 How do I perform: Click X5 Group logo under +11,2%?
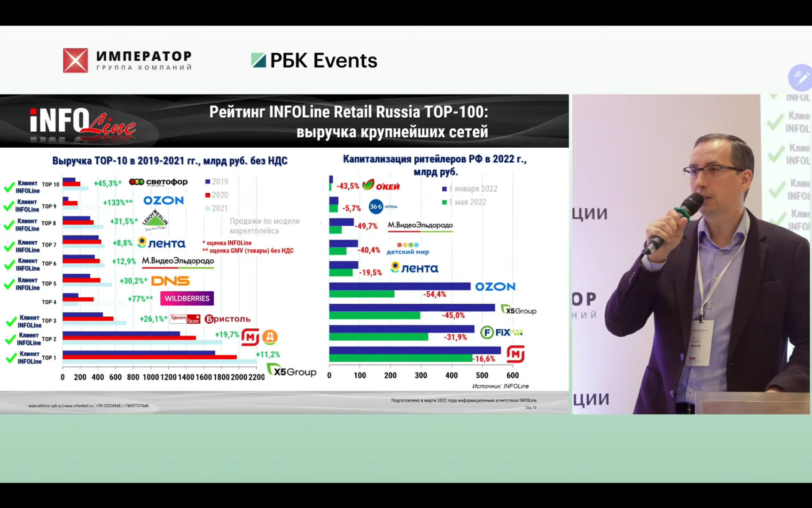point(292,371)
